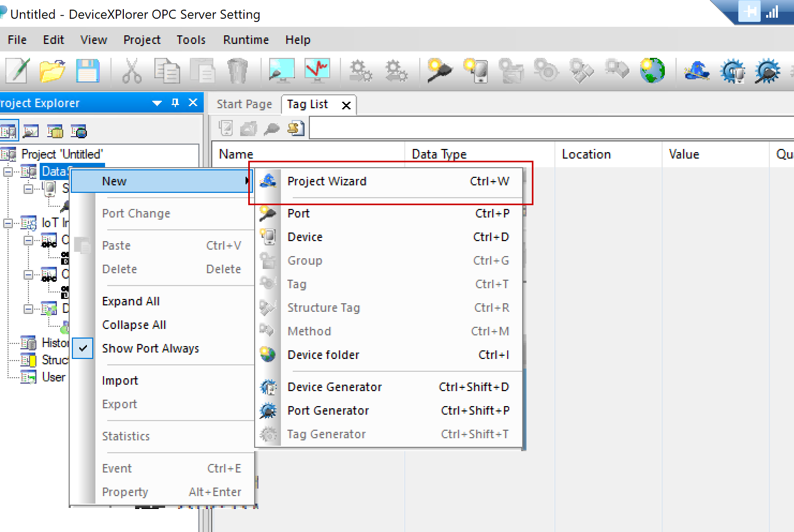Collapse the Data tree node expander

click(8, 171)
